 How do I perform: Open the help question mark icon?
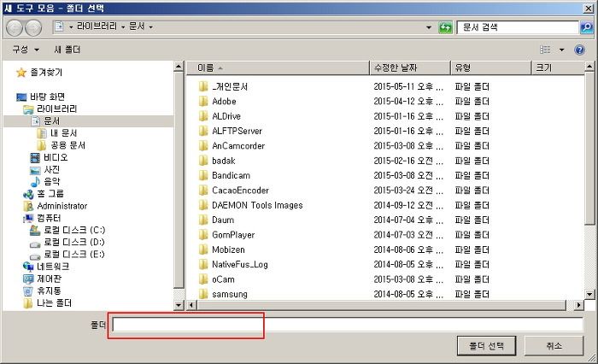[580, 50]
